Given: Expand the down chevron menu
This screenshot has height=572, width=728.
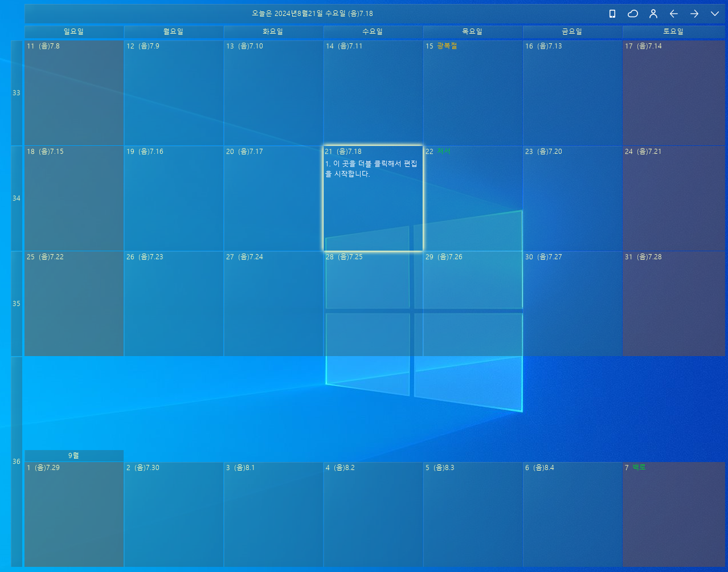Looking at the screenshot, I should 715,14.
